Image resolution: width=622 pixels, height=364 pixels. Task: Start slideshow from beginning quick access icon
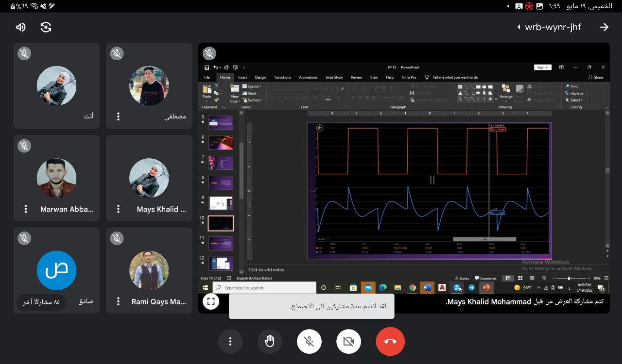pos(235,67)
